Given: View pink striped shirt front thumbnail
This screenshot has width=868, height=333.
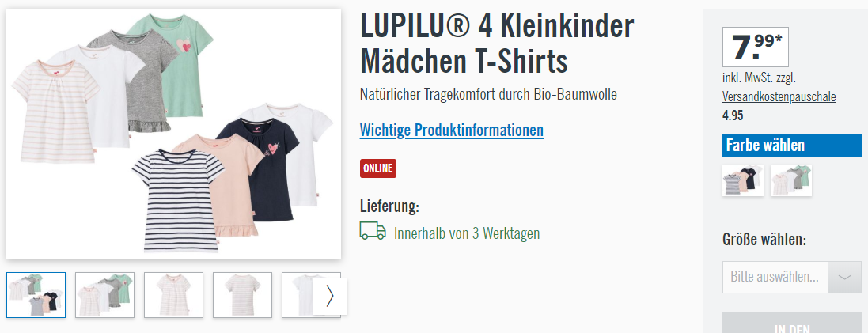Looking at the screenshot, I should pyautogui.click(x=174, y=295).
